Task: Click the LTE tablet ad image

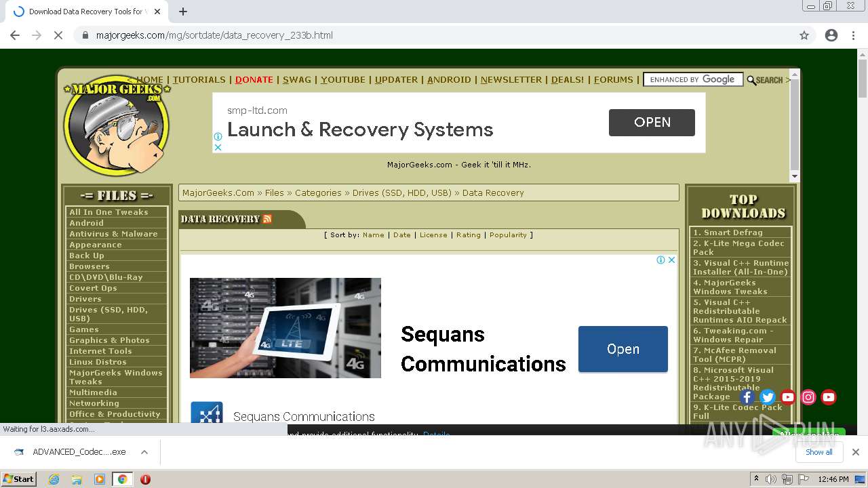Action: pos(285,327)
